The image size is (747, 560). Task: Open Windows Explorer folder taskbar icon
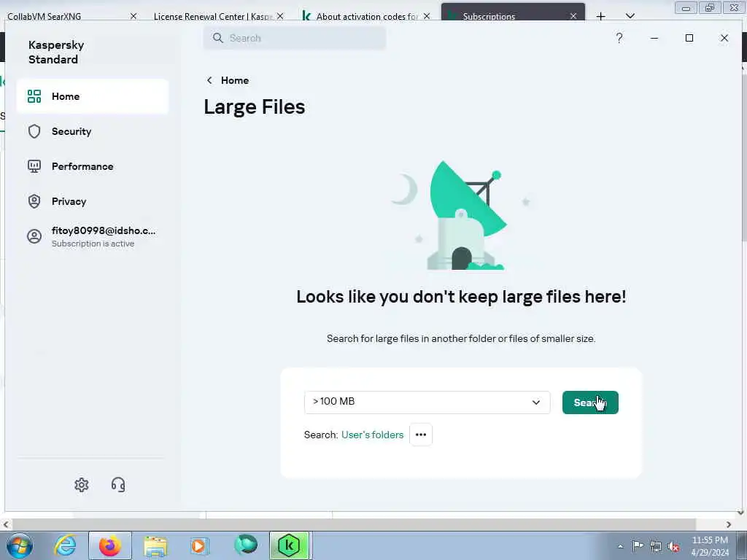pos(155,545)
